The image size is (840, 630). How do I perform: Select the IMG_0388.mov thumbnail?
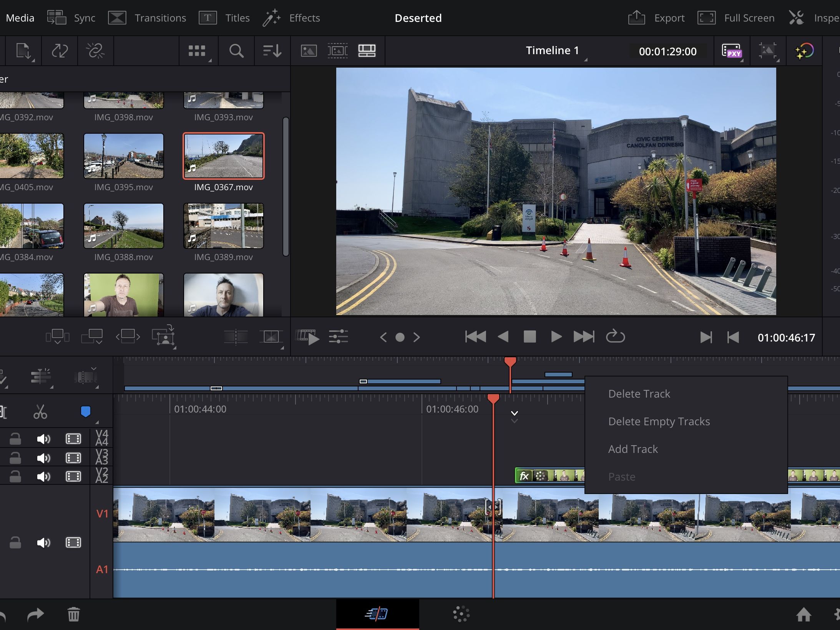pyautogui.click(x=123, y=226)
